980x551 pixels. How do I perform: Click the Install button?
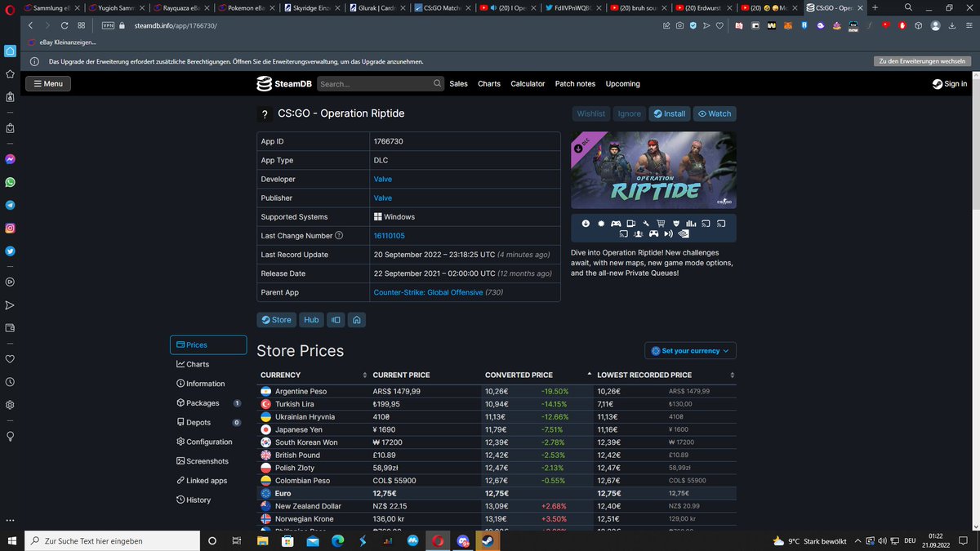[670, 113]
